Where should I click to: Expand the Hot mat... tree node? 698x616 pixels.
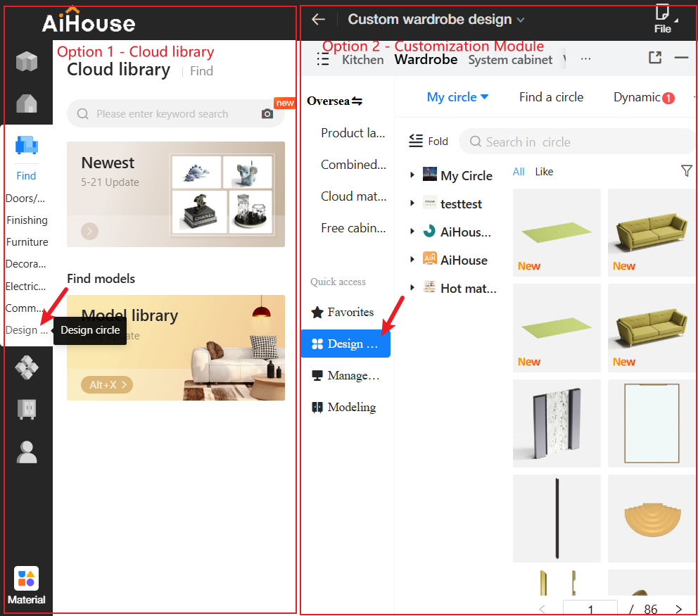click(412, 287)
